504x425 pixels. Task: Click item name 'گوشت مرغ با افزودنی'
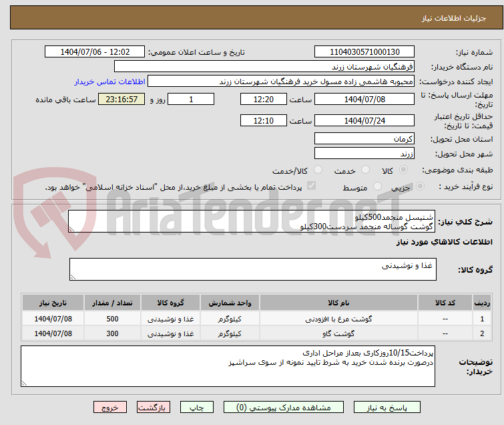(338, 319)
